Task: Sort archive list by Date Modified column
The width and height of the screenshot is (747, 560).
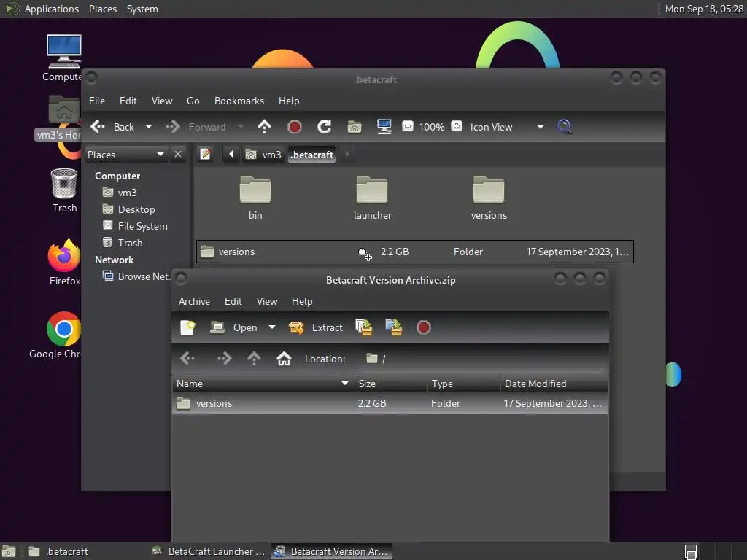Action: click(554, 384)
